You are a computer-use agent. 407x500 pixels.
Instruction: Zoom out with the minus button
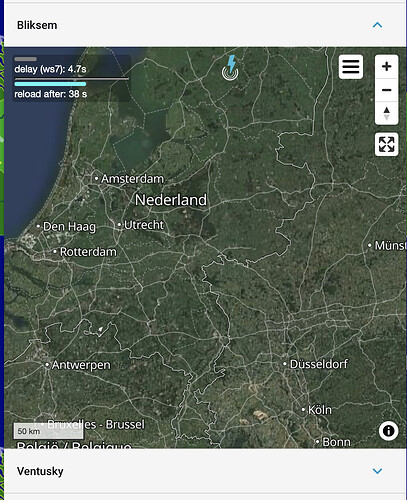click(x=386, y=90)
